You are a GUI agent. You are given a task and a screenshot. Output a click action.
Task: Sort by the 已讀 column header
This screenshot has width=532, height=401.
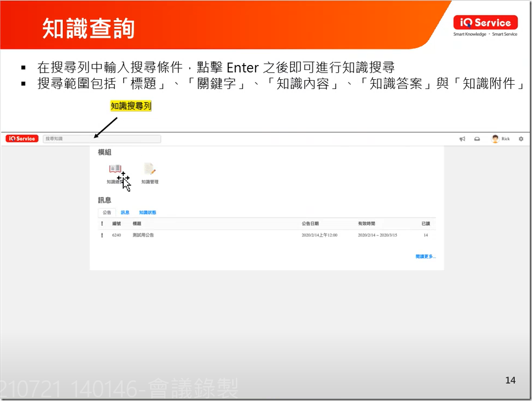pyautogui.click(x=426, y=224)
